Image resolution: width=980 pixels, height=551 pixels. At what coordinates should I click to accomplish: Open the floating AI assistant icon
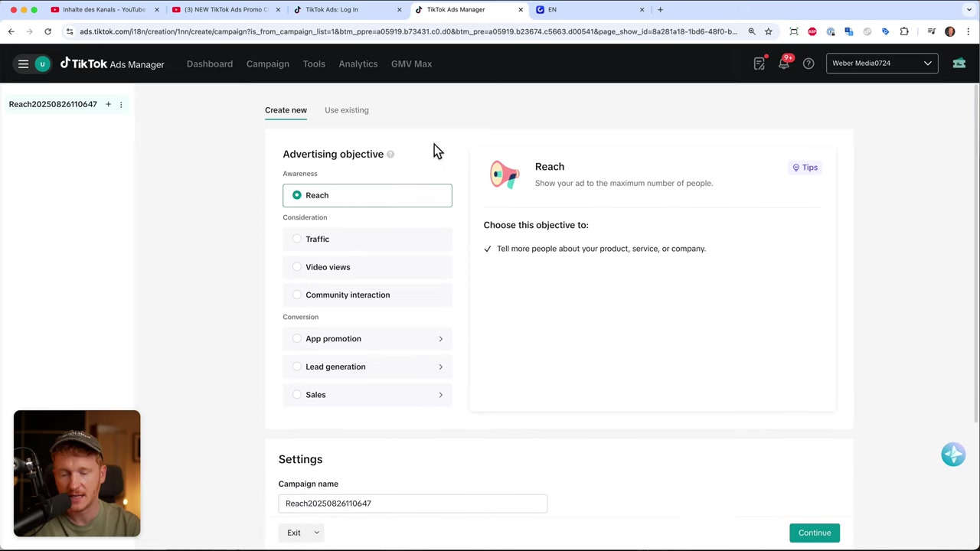coord(953,455)
